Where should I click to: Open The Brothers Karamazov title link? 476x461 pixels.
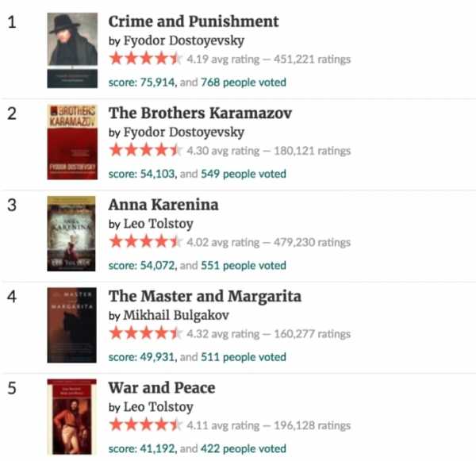coord(200,113)
